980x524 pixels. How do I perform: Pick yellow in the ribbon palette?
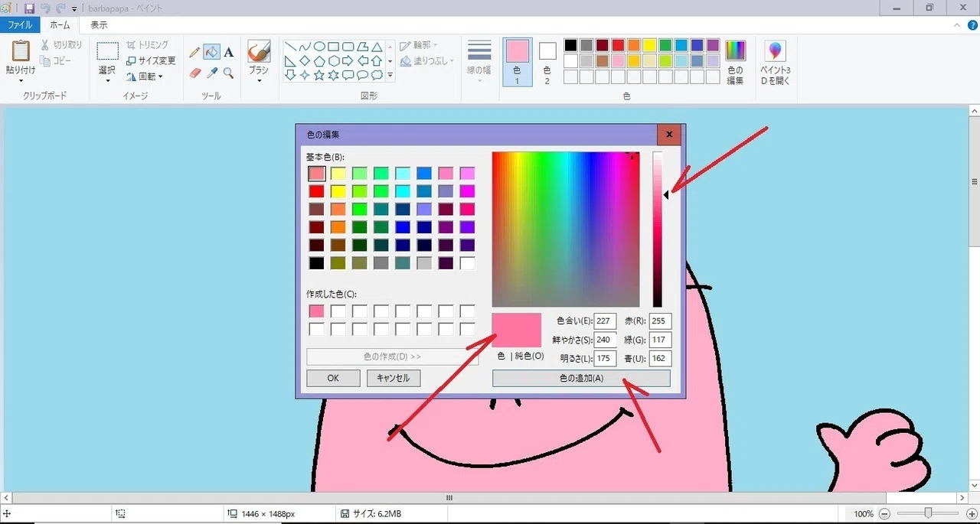[x=649, y=45]
